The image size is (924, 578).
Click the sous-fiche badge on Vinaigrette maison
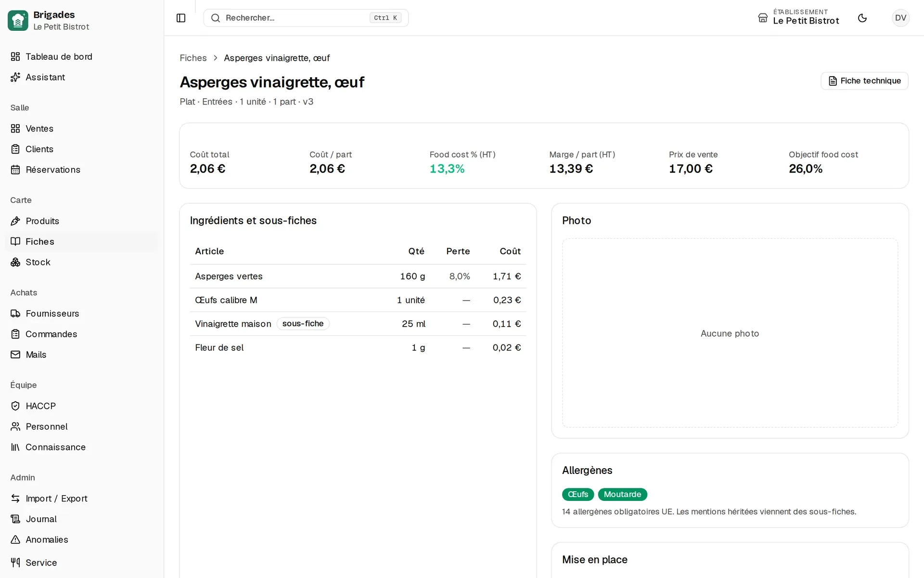tap(303, 324)
